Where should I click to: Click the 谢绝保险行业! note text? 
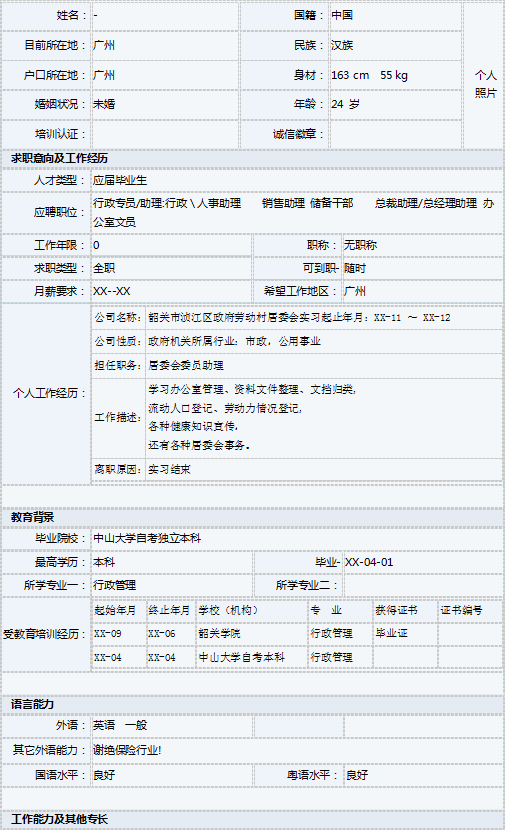pyautogui.click(x=127, y=750)
